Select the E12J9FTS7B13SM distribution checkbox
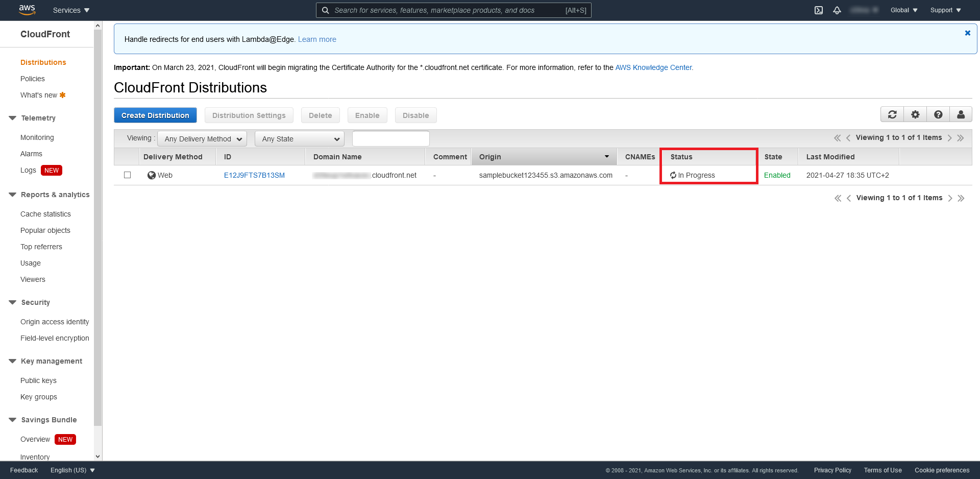Viewport: 980px width, 479px height. tap(128, 175)
